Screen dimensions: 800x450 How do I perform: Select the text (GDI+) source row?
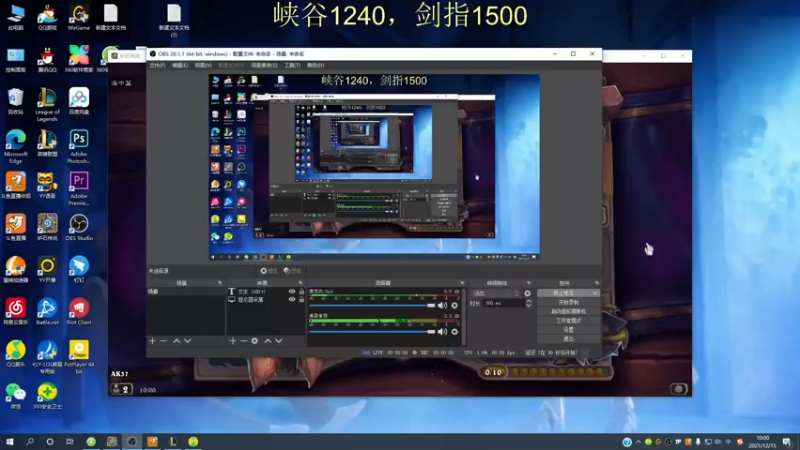[x=266, y=292]
